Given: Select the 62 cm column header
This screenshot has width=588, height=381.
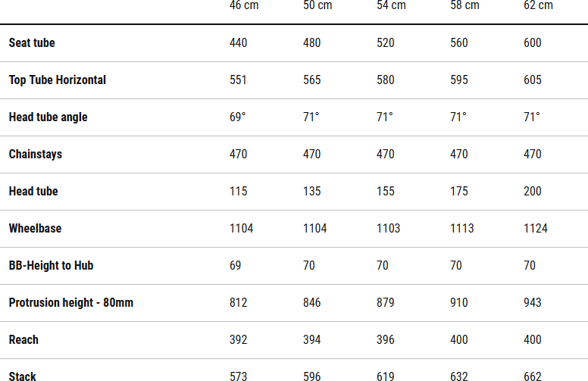Looking at the screenshot, I should click(538, 6).
